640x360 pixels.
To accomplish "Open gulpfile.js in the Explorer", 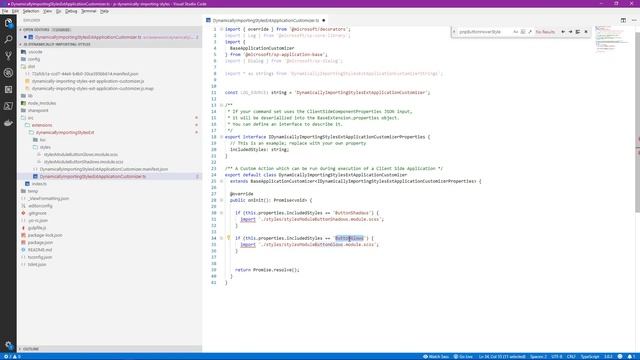I will point(37,228).
